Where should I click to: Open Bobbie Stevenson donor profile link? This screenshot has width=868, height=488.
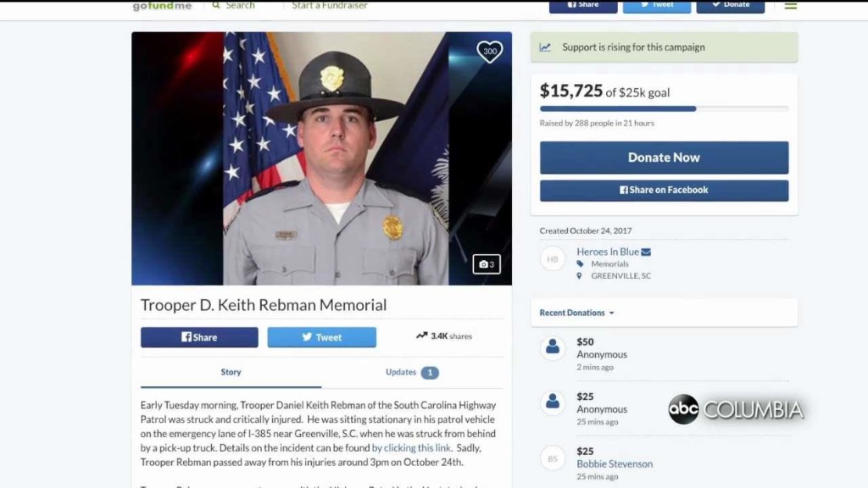615,463
